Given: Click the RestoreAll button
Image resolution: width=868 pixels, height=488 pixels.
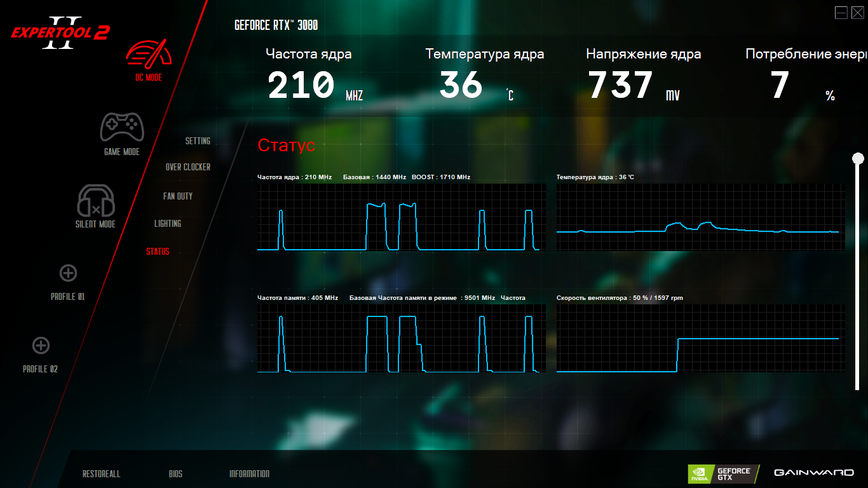Looking at the screenshot, I should click(x=101, y=474).
